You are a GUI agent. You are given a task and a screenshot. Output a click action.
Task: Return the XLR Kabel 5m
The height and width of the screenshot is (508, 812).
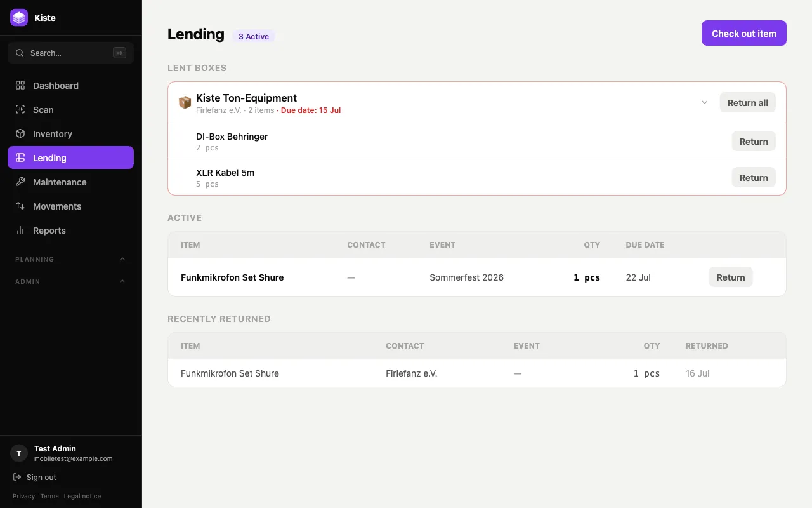754,177
